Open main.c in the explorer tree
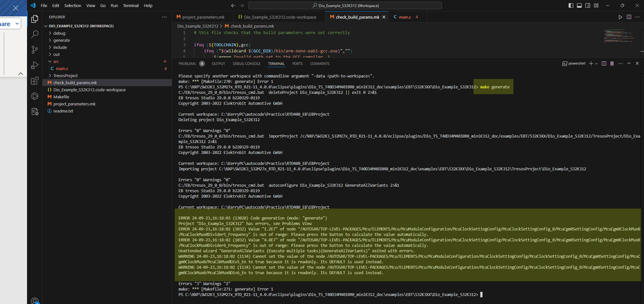 [x=62, y=68]
